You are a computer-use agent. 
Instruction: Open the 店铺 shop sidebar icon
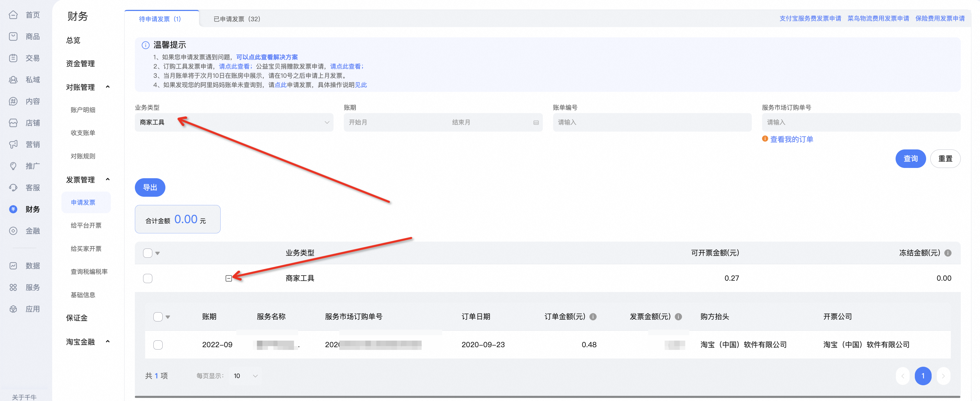[x=13, y=123]
